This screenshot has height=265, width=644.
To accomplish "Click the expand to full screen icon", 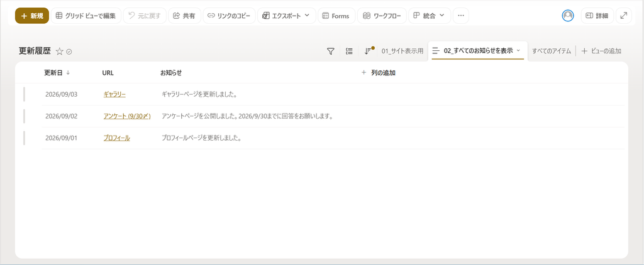I will pyautogui.click(x=624, y=16).
